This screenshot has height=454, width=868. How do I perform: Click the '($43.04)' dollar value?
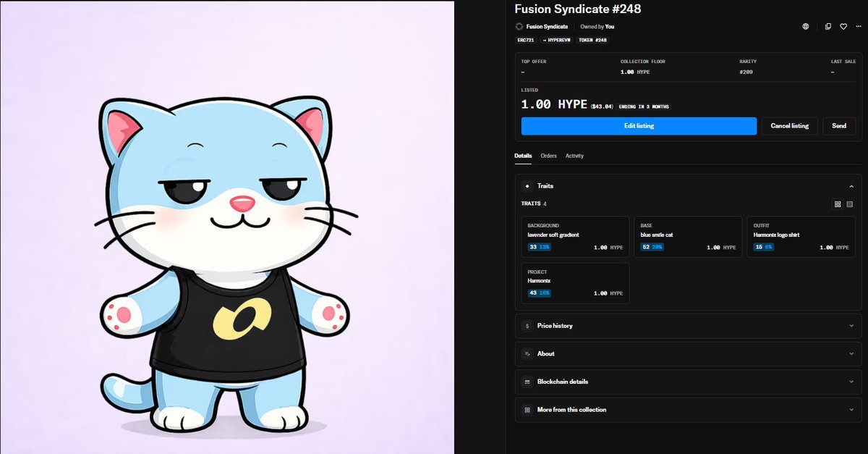pos(602,106)
